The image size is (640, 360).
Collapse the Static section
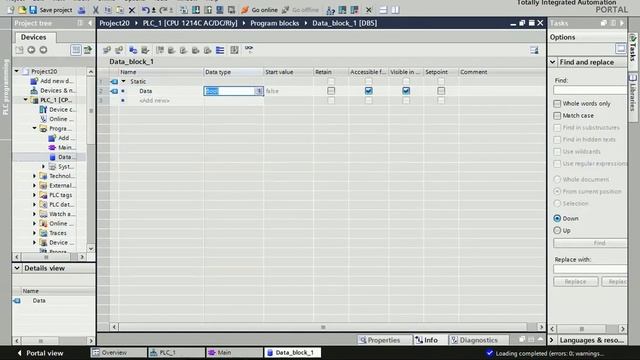click(124, 81)
